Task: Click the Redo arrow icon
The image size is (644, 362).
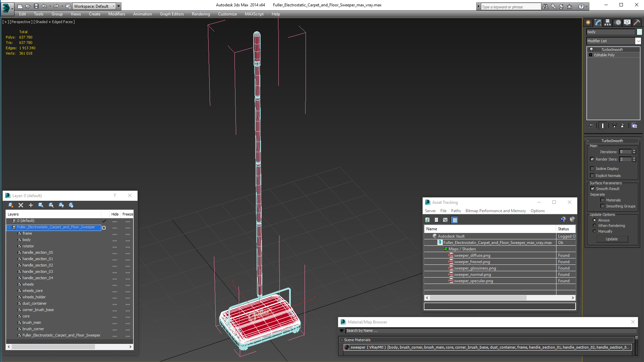Action: point(56,6)
